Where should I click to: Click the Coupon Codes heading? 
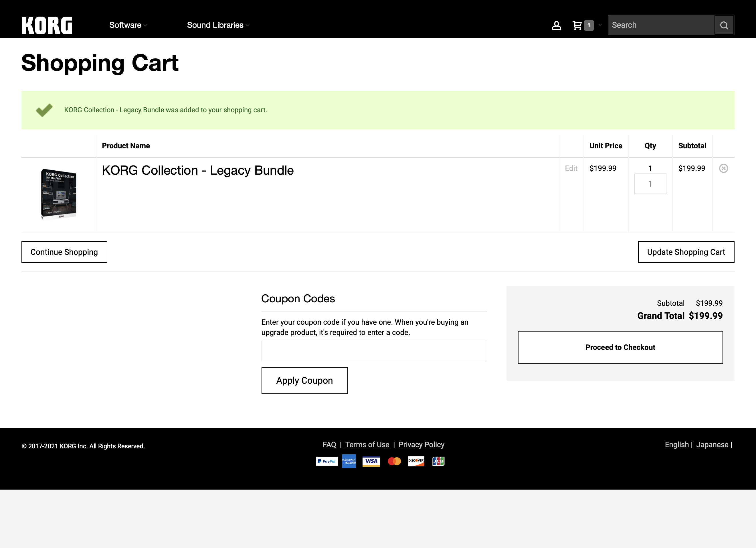click(x=298, y=299)
